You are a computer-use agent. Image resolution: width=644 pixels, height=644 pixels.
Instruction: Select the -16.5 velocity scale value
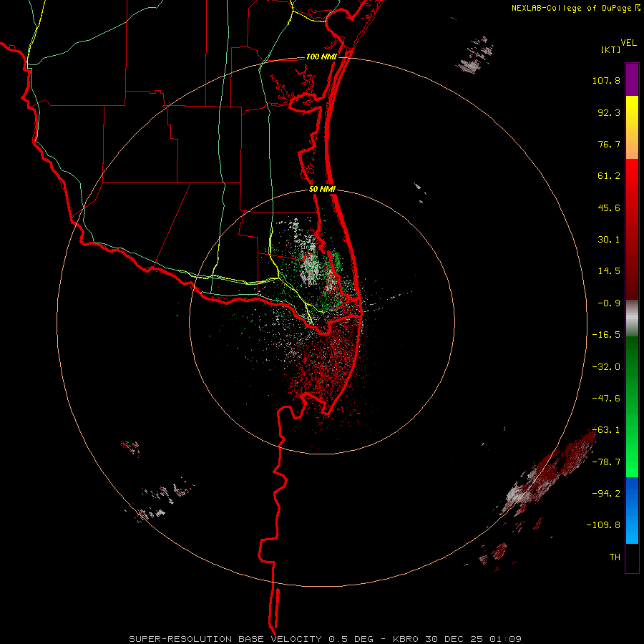[x=606, y=335]
